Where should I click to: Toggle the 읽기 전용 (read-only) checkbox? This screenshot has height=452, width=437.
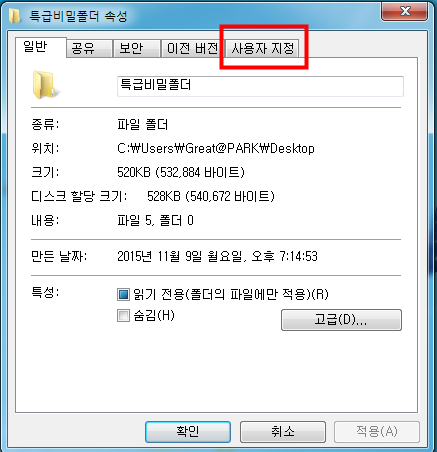123,295
